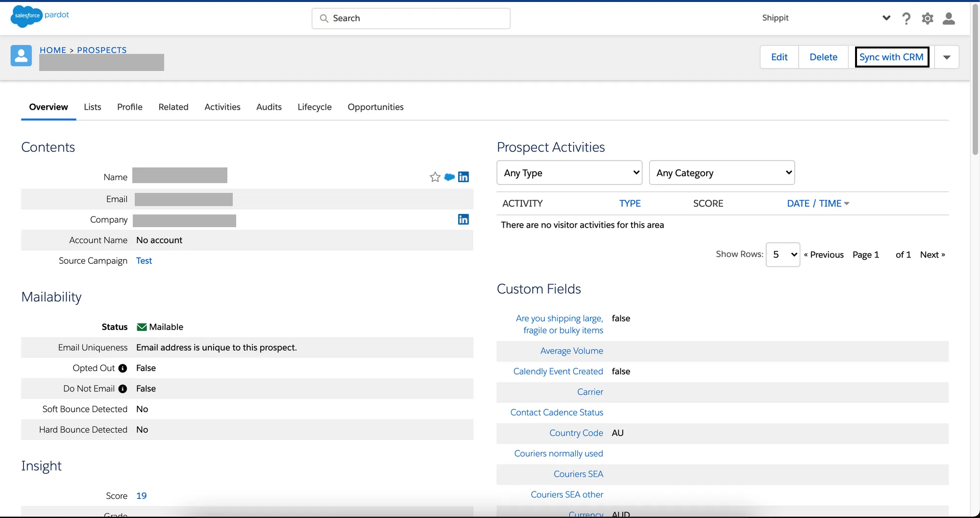
Task: Expand the Any Category filter dropdown
Action: pos(721,173)
